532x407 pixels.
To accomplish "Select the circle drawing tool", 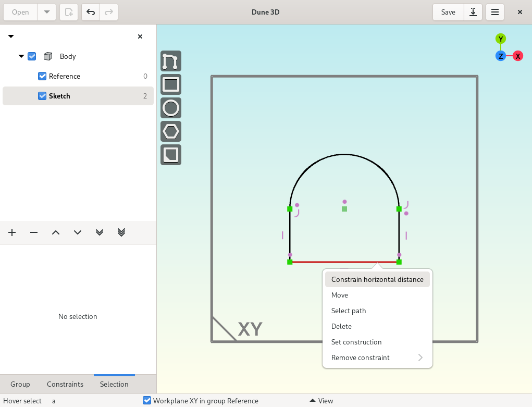I will (x=171, y=108).
